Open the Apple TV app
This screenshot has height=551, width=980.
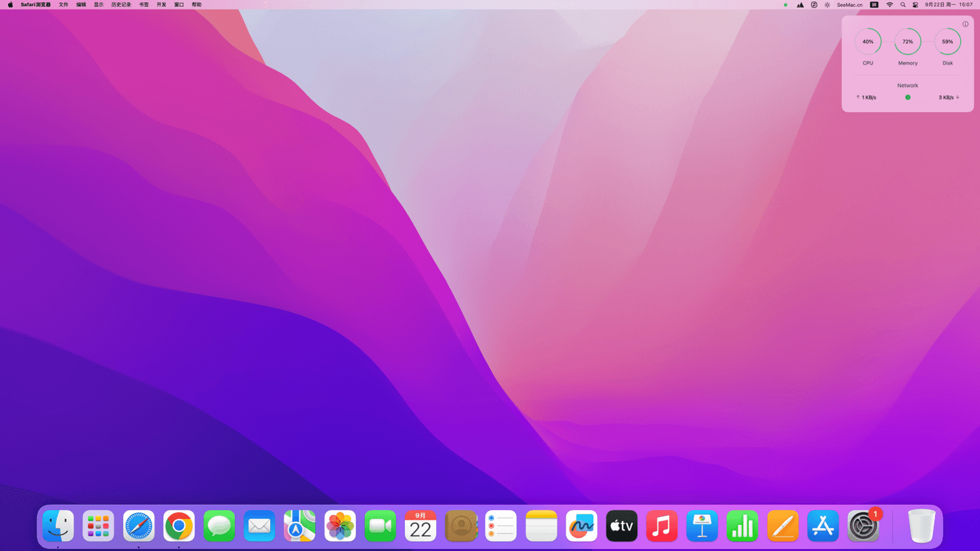tap(621, 526)
